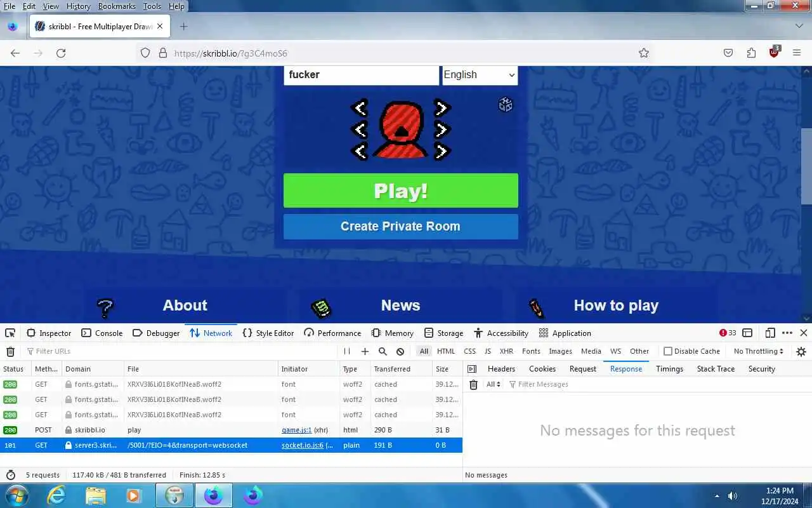Screen dimensions: 812x508
Task: Bookmark this page with the star icon
Action: [644, 53]
